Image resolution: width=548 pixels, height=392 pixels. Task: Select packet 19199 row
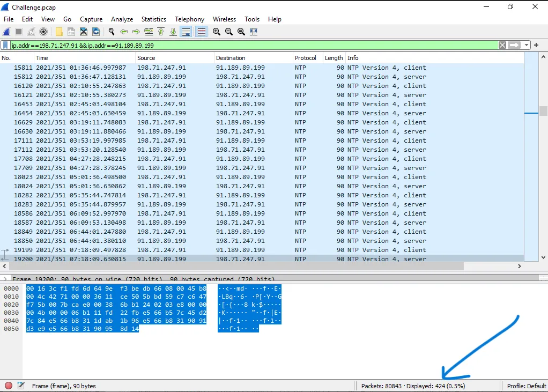(x=262, y=250)
